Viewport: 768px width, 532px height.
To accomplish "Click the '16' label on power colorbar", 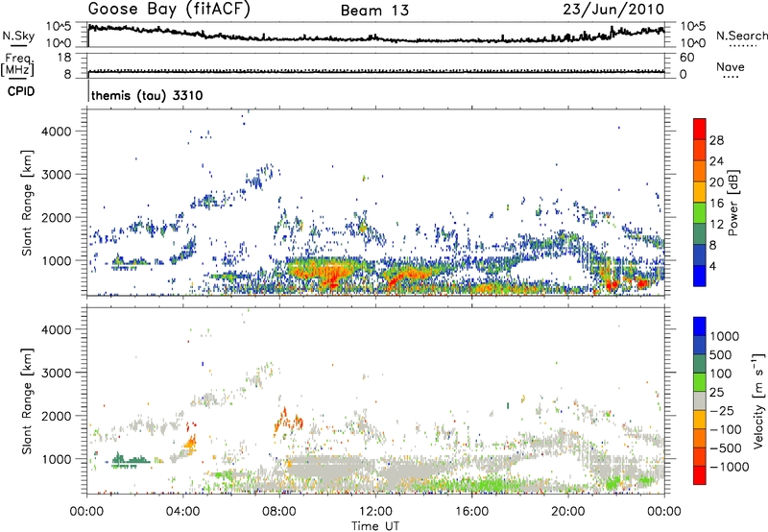I will tap(716, 204).
